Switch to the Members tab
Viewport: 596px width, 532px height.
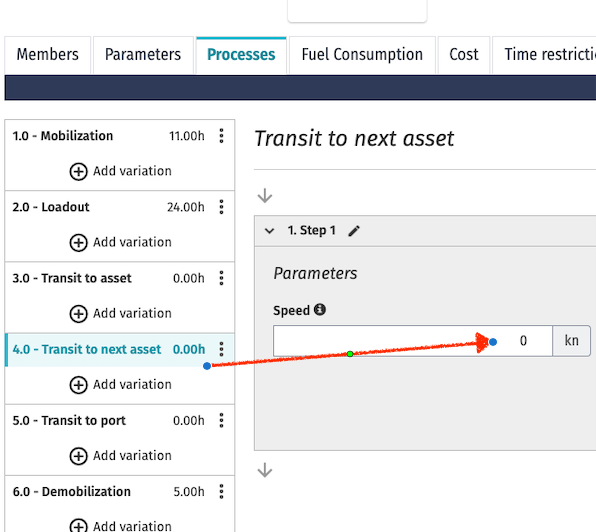[48, 55]
